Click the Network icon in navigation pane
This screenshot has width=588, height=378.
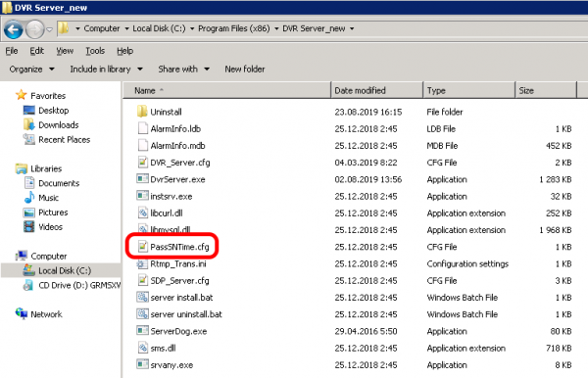tap(21, 313)
